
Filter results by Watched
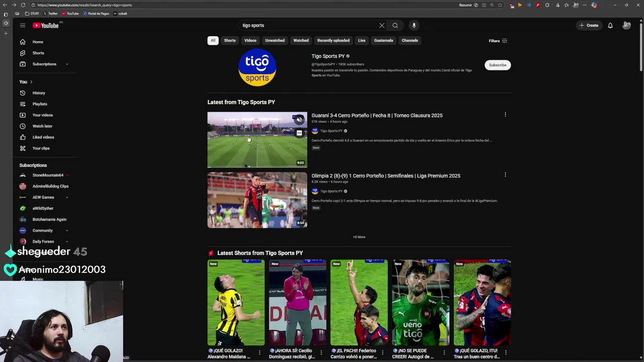coord(301,40)
